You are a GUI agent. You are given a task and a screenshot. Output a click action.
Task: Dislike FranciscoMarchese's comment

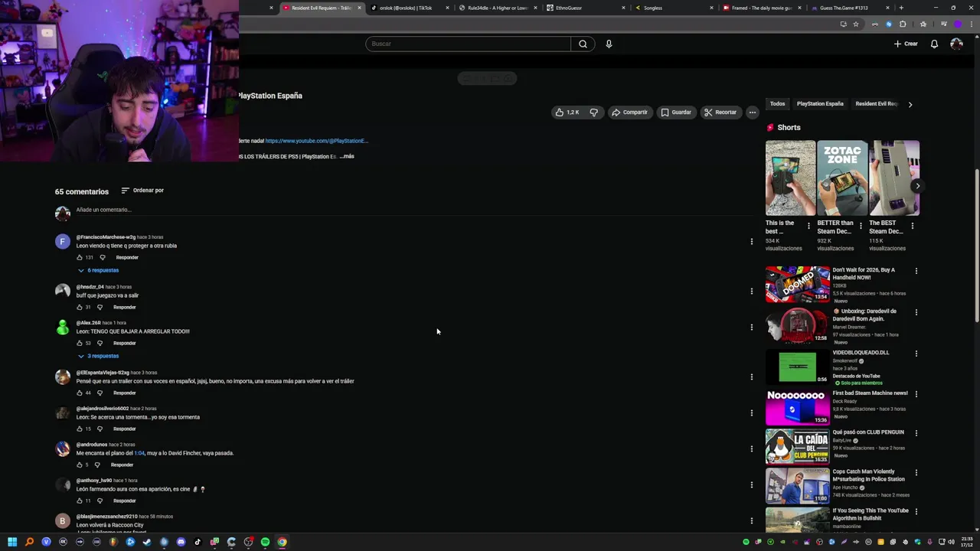click(x=102, y=257)
